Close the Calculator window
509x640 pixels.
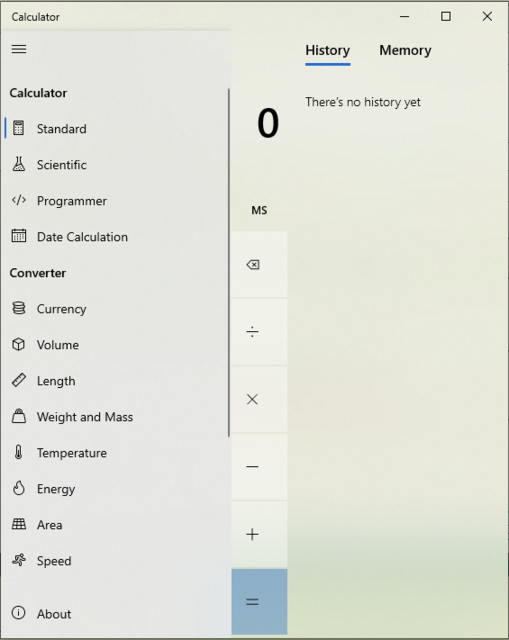pyautogui.click(x=487, y=16)
